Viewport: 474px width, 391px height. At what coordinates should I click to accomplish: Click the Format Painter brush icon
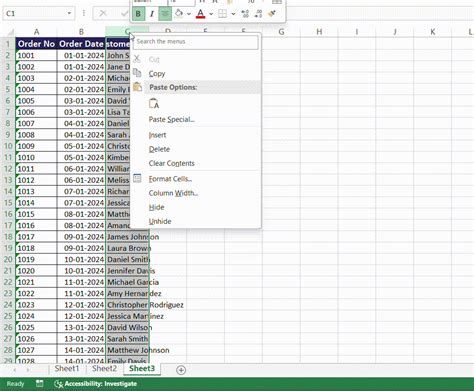[272, 14]
